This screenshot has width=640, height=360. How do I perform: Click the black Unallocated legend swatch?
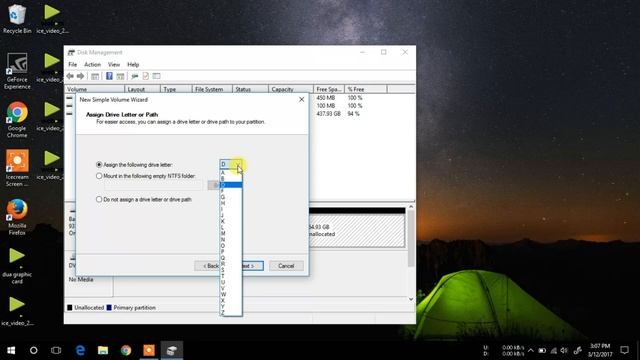pos(69,308)
